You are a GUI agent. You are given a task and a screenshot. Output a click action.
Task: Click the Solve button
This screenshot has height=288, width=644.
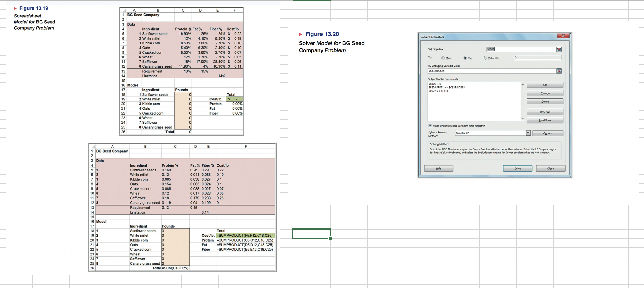point(518,169)
